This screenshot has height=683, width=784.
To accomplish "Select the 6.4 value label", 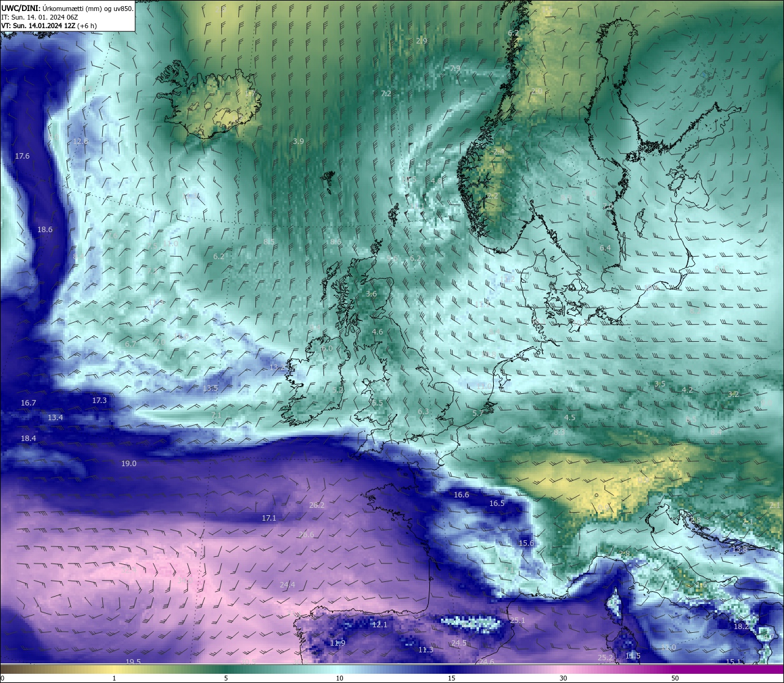I will (605, 248).
